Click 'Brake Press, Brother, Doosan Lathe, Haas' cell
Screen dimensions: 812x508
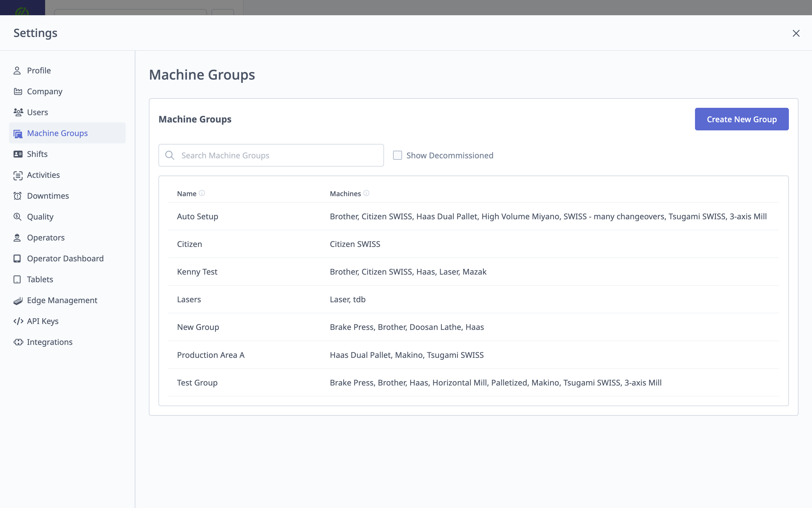coord(407,327)
